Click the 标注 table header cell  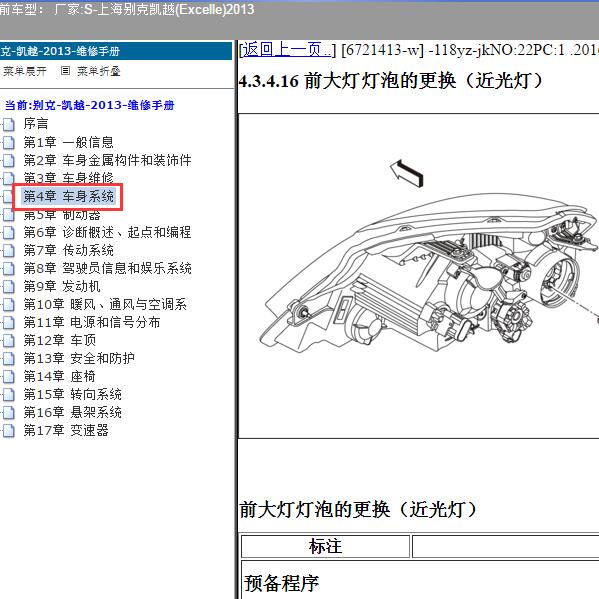click(x=325, y=546)
